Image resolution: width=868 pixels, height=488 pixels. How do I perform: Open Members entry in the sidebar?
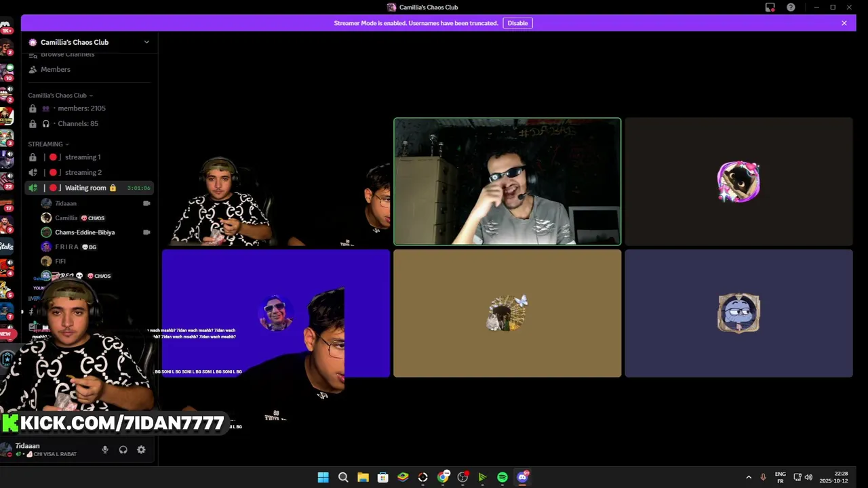click(90, 69)
